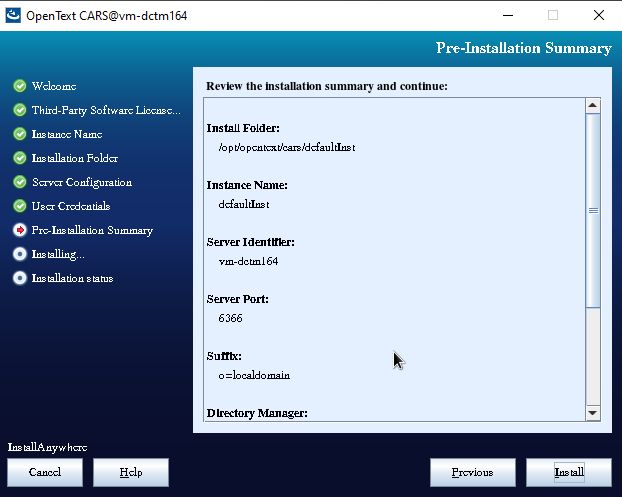Click the checkmark icon beside Server Configuration

(x=19, y=182)
